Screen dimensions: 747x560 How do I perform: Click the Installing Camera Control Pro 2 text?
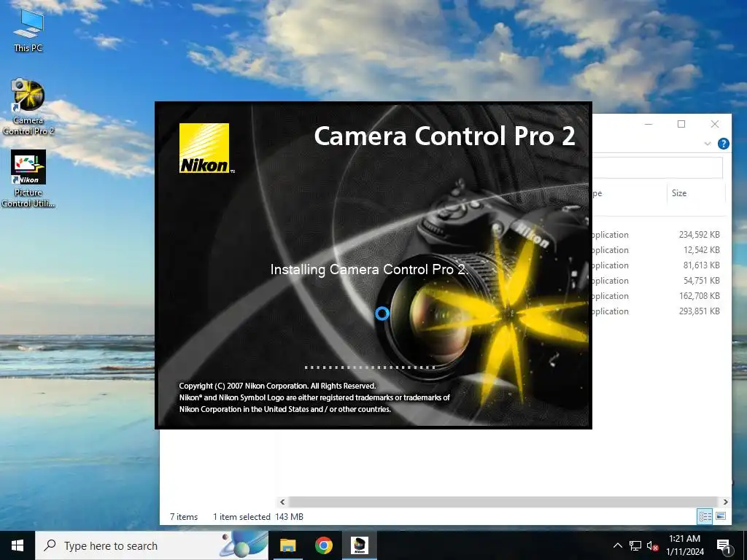[369, 270]
